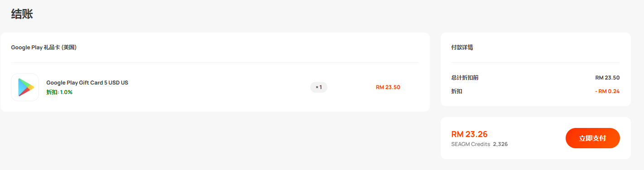Click the 立即支付 pay now button

592,138
